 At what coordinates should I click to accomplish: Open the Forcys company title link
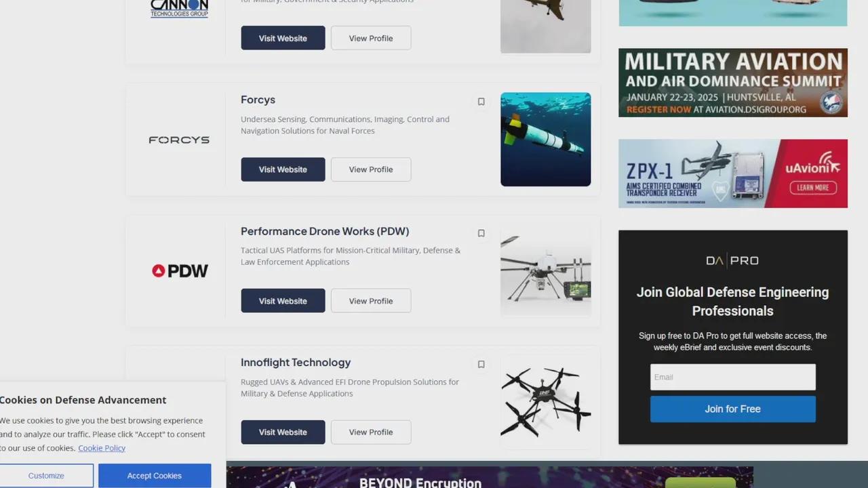click(258, 100)
